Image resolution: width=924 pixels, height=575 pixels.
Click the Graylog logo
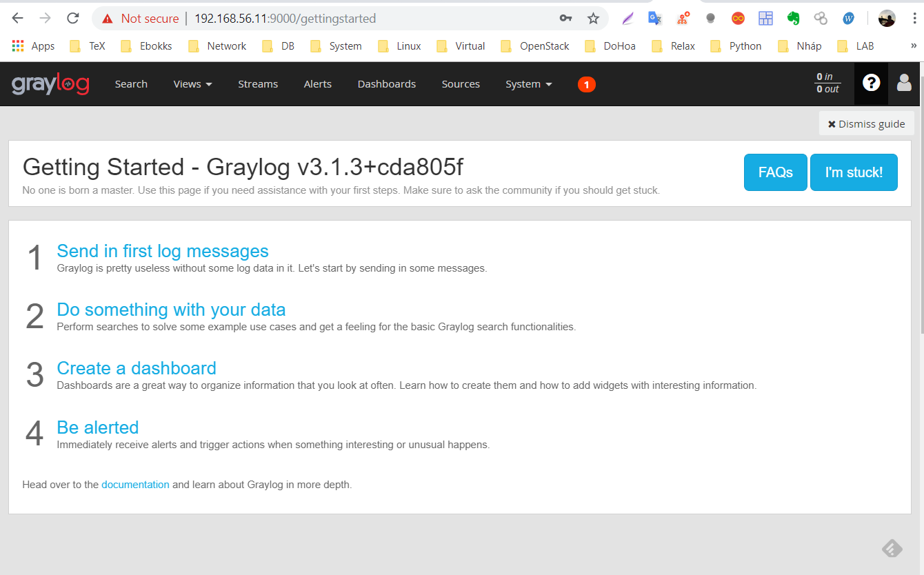coord(50,84)
